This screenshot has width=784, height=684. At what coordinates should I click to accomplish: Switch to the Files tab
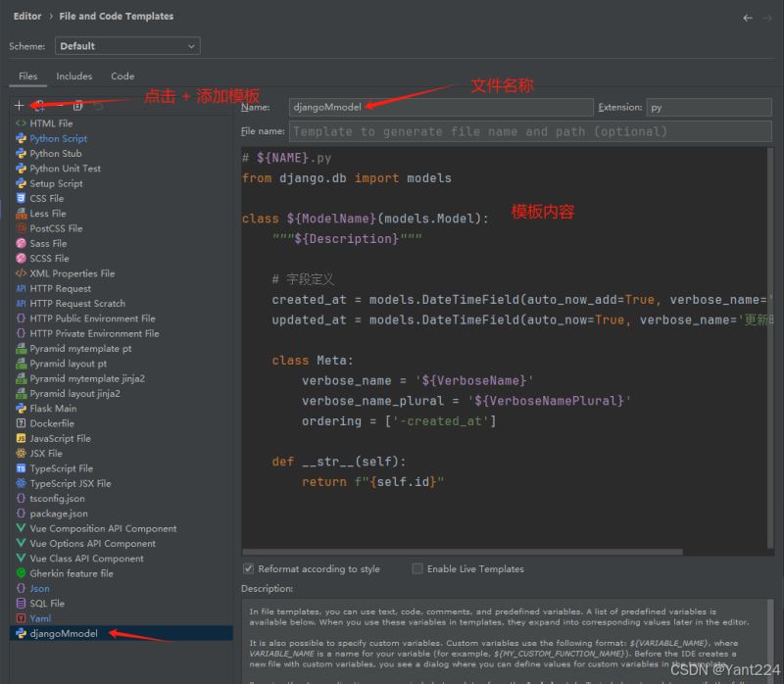(28, 76)
